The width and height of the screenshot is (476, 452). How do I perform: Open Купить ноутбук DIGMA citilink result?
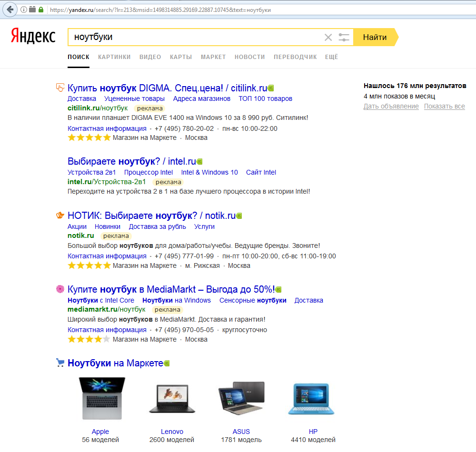tap(167, 88)
